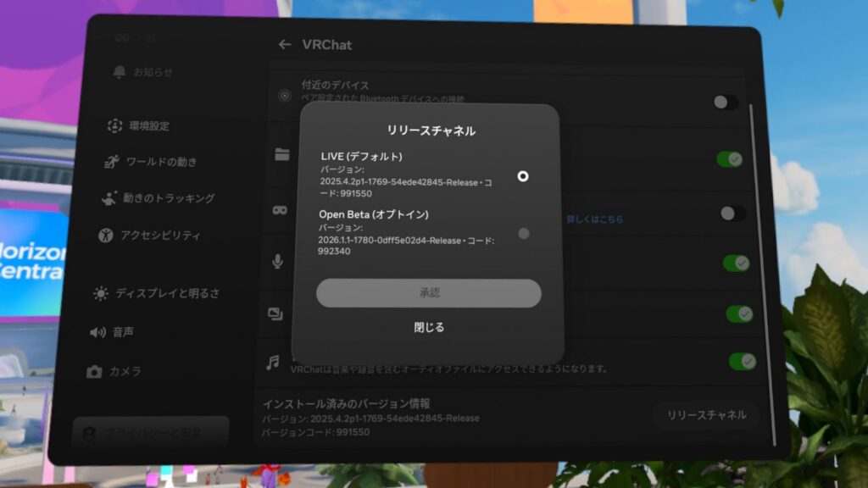
Task: Disable the toggle in the microphone row
Action: [x=735, y=263]
